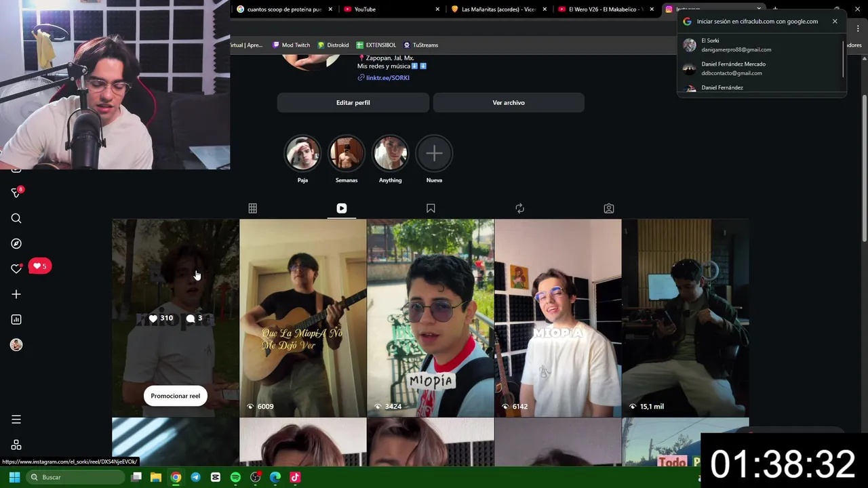Click the Chrome icon on the taskbar
Screen dimensions: 868x488
(x=176, y=477)
